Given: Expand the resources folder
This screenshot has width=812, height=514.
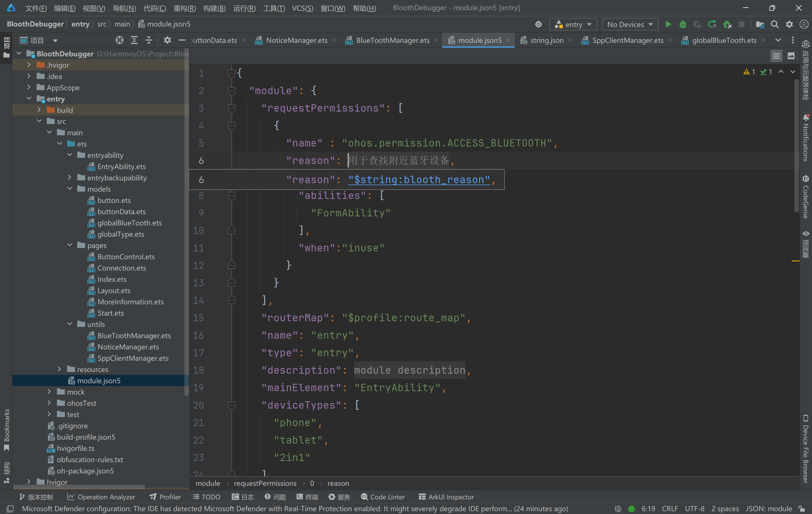Looking at the screenshot, I should (59, 369).
